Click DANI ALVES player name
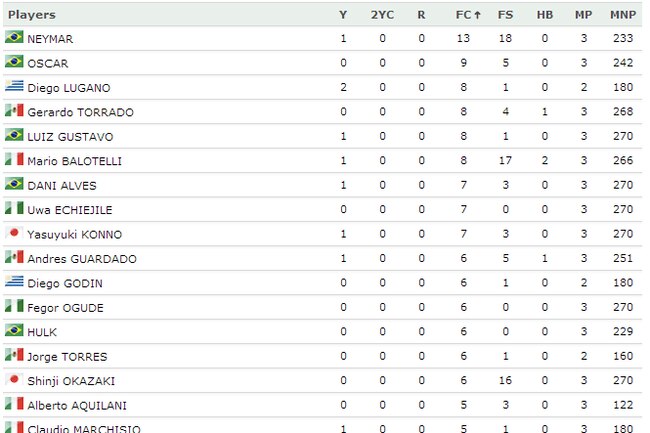Screen dimensions: 650x433 (62, 186)
